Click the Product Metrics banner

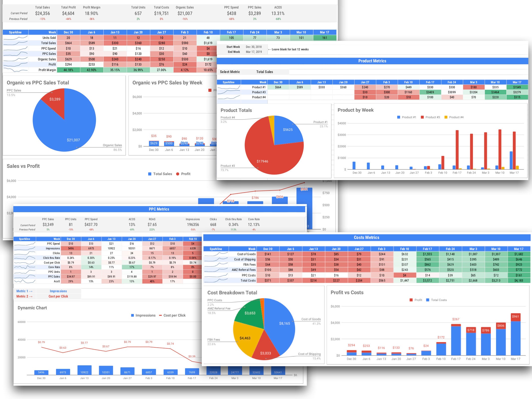click(372, 61)
